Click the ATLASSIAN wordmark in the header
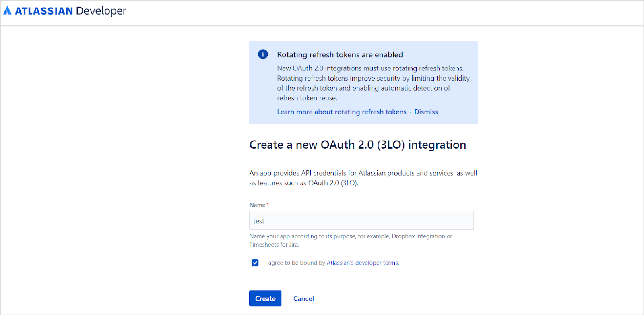 pos(44,11)
